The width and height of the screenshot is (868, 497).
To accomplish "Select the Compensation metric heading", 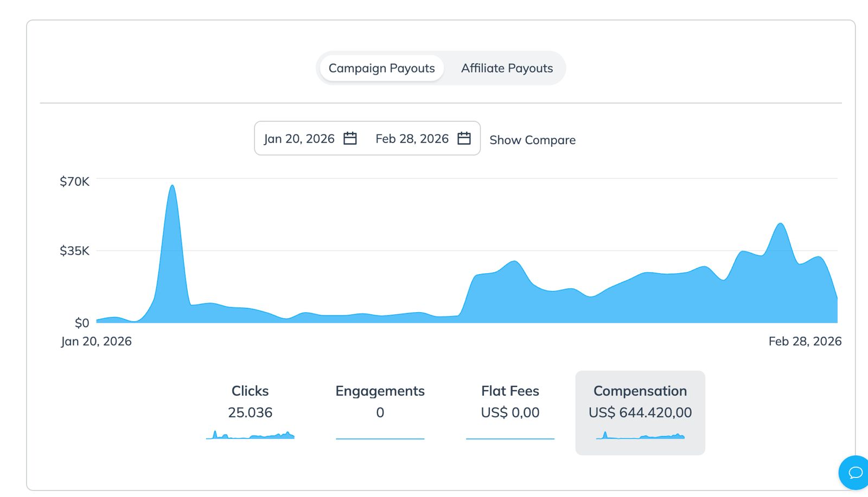I will click(640, 391).
